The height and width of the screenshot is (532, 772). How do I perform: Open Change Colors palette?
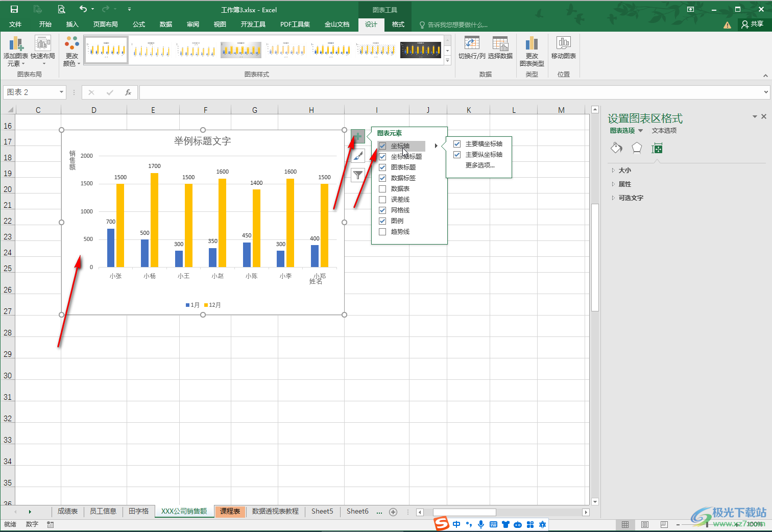[x=72, y=51]
